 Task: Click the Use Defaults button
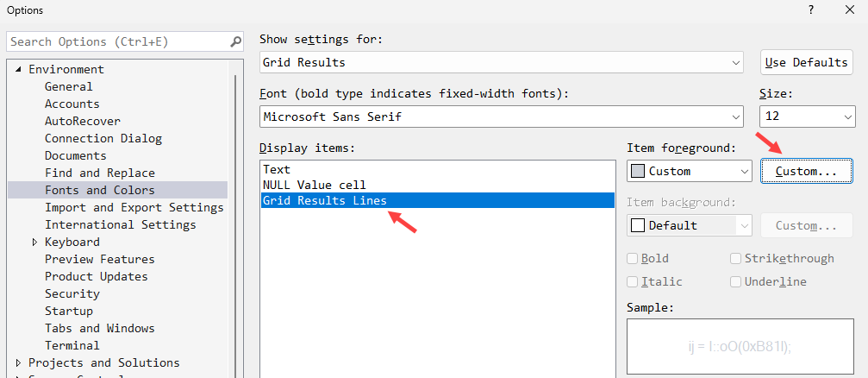[x=806, y=63]
